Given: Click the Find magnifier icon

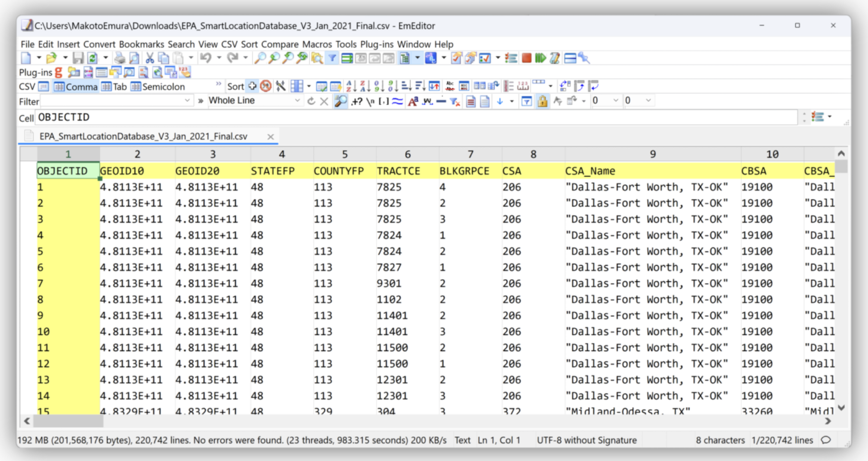Looking at the screenshot, I should coord(260,58).
